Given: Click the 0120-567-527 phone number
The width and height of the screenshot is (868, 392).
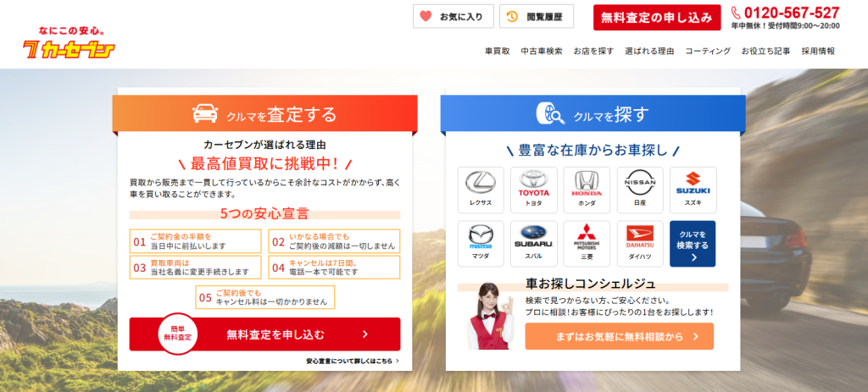Looking at the screenshot, I should [792, 13].
